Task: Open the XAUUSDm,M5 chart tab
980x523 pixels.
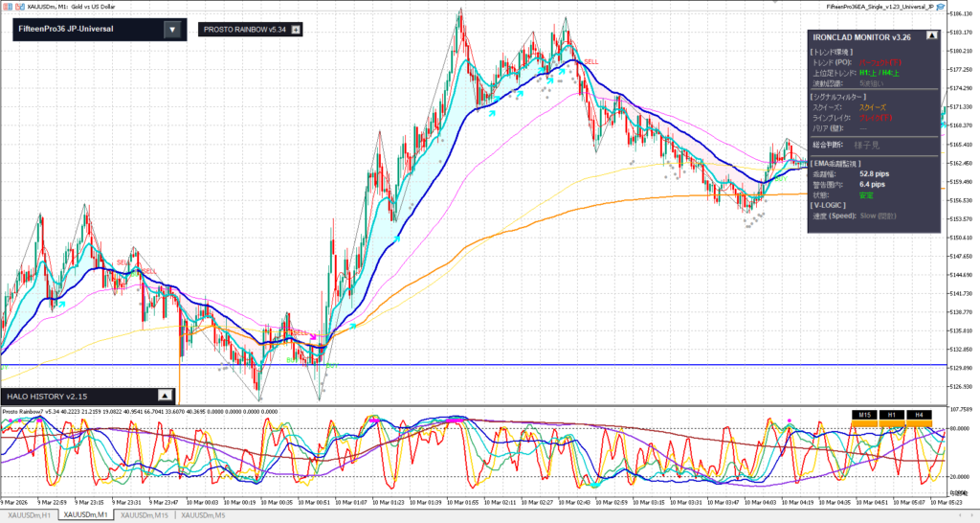Action: coord(202,515)
